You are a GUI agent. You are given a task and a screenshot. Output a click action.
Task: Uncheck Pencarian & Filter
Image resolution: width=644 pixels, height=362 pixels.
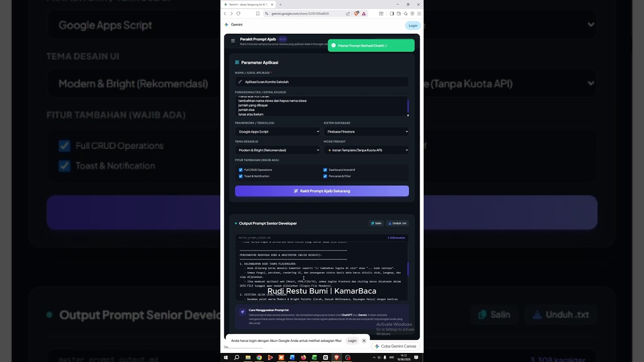point(325,176)
